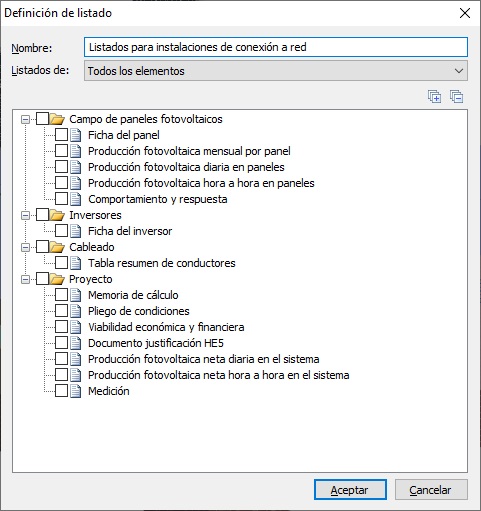Click the expand all tree icon
Screen dimensions: 481x511
(434, 97)
